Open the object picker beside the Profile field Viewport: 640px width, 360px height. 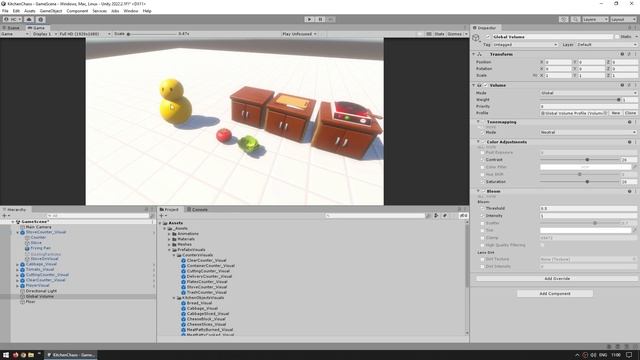point(605,113)
